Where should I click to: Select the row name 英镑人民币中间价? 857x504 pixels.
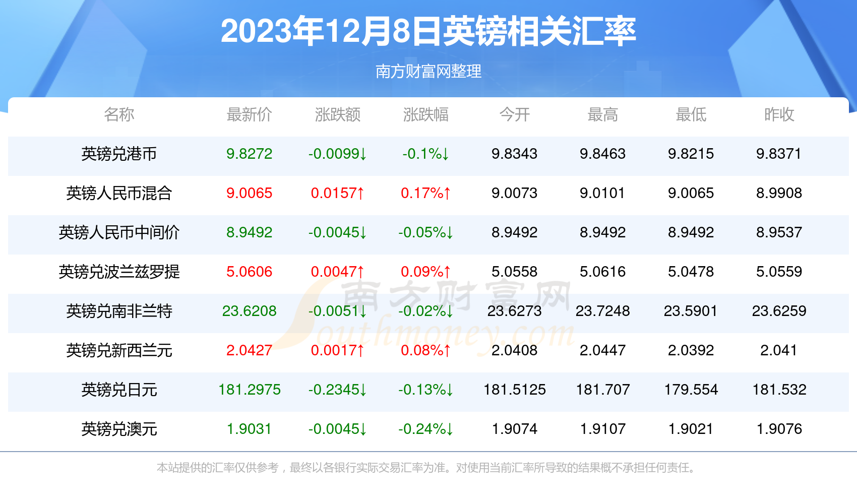[119, 232]
